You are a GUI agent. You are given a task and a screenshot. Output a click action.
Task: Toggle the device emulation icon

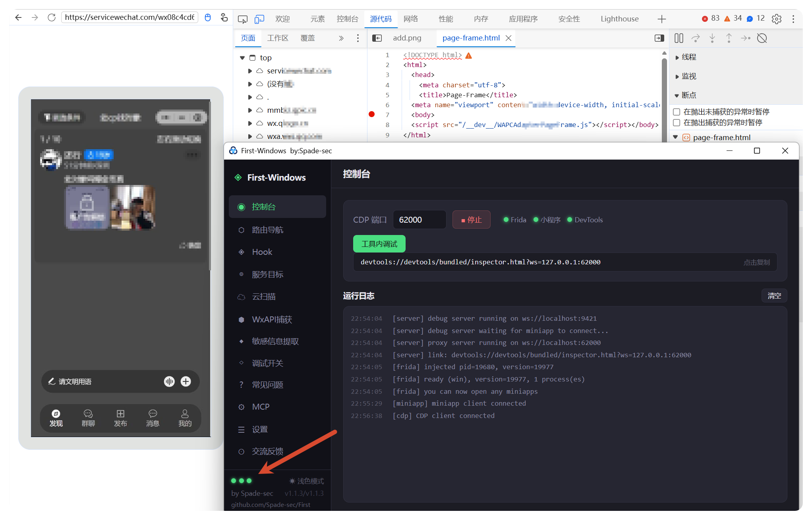pyautogui.click(x=259, y=19)
